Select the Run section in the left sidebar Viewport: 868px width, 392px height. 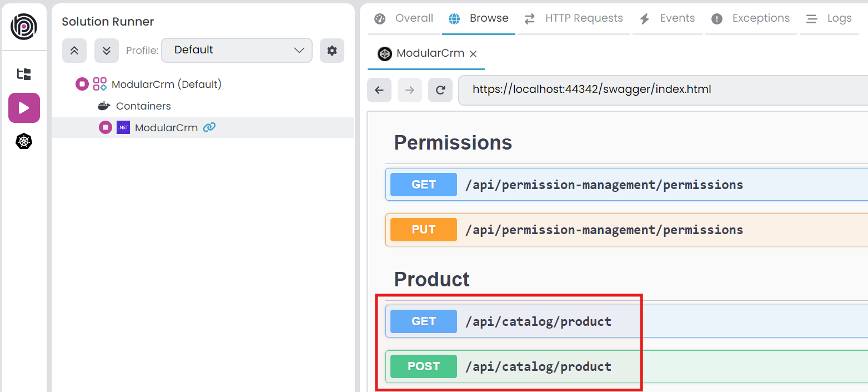(x=24, y=107)
